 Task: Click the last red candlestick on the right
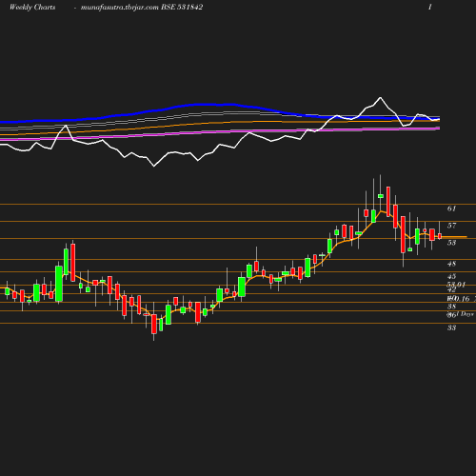440,236
